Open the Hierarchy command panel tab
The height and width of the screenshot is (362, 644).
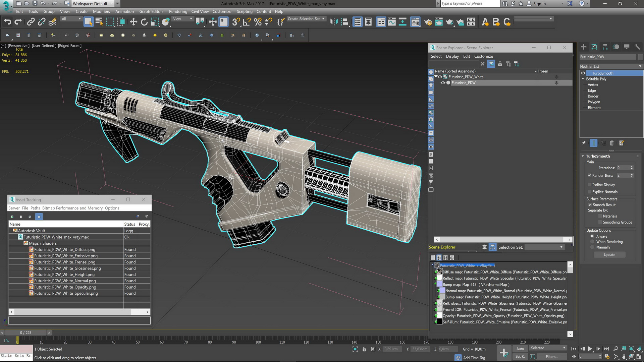click(x=605, y=47)
